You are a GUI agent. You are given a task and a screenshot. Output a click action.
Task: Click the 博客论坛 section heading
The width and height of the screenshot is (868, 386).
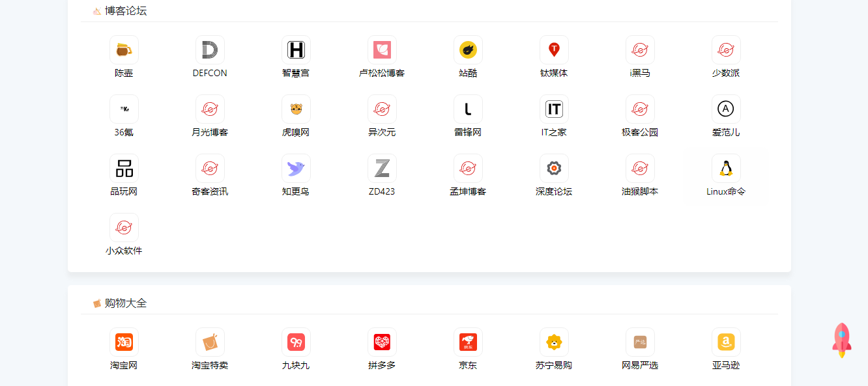coord(125,10)
